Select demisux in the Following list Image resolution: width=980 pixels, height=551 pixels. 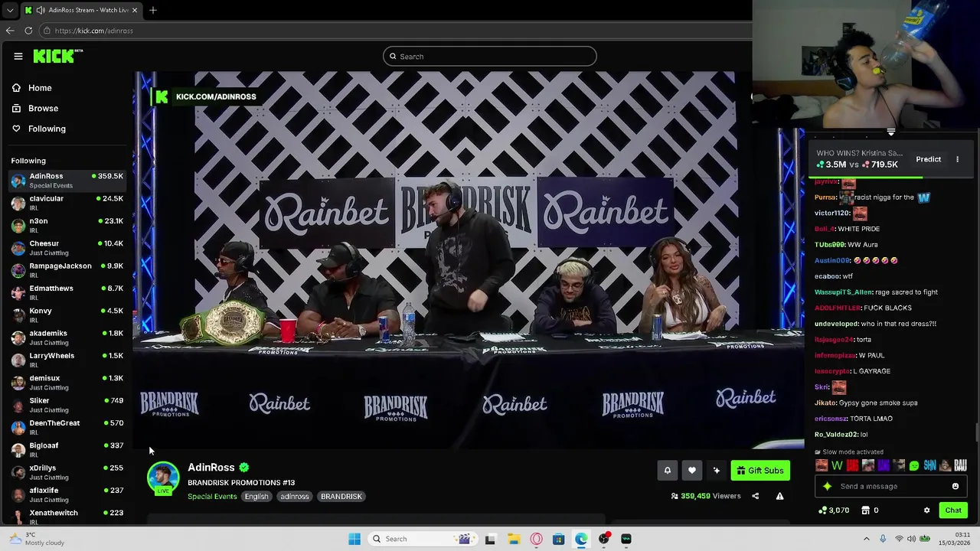pyautogui.click(x=67, y=382)
